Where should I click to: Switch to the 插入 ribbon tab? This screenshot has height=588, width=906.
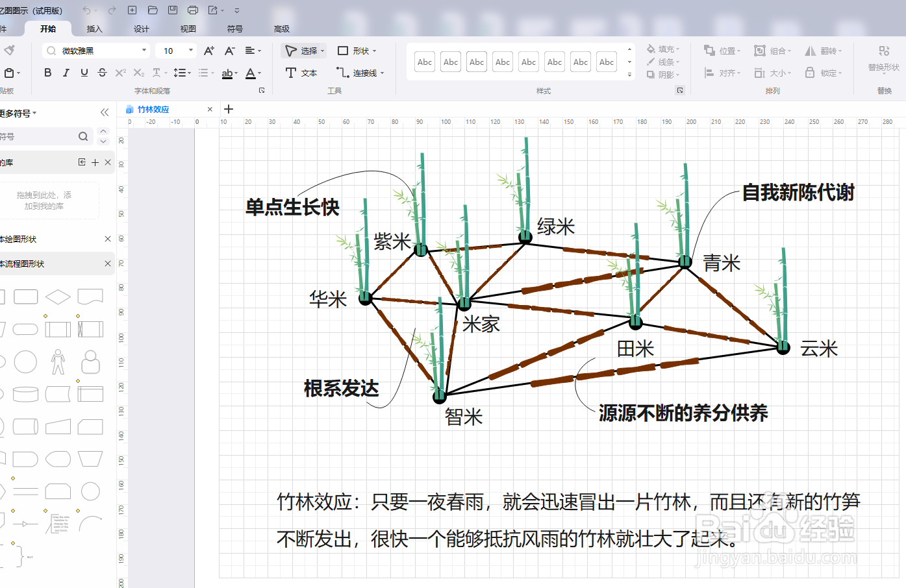coord(93,29)
